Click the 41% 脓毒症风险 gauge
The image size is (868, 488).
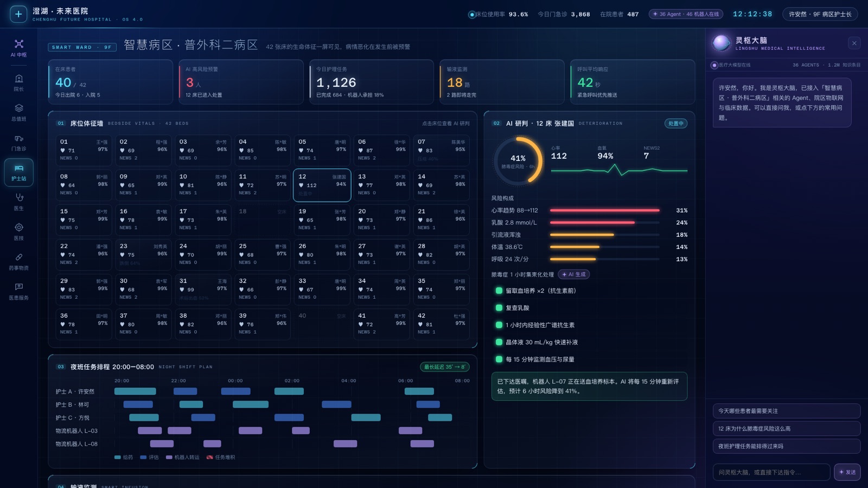coord(518,161)
